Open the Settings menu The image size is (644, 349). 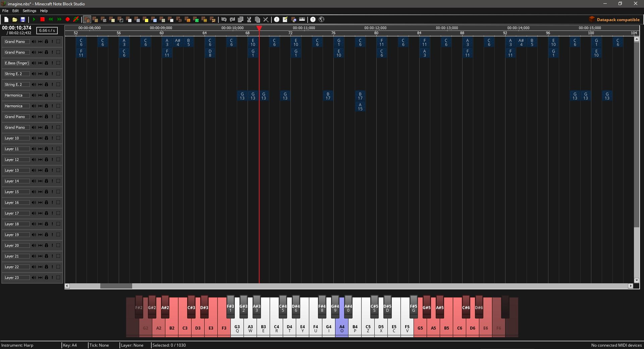29,11
